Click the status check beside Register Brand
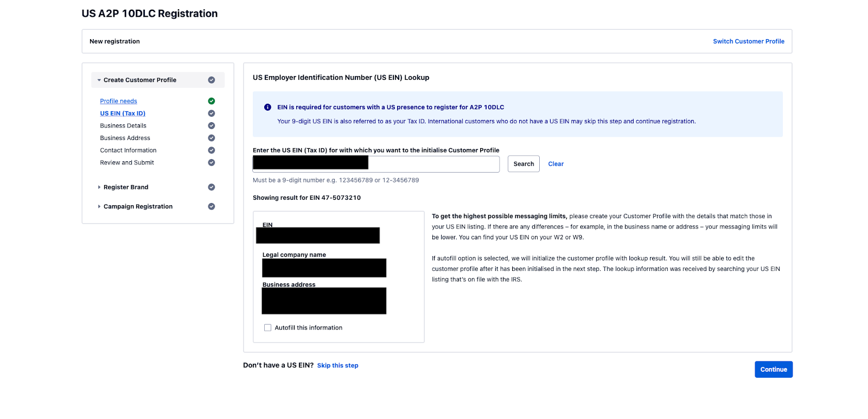The image size is (868, 419). (212, 187)
